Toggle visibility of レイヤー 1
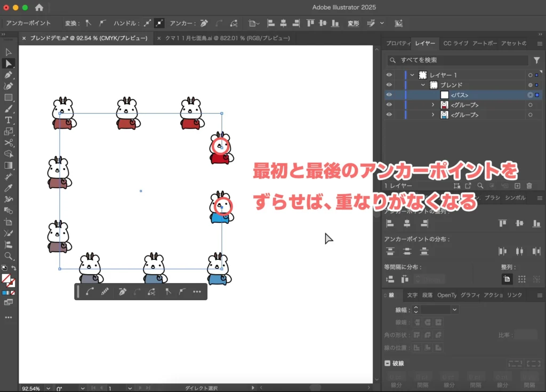Viewport: 546px width, 392px height. (x=389, y=75)
